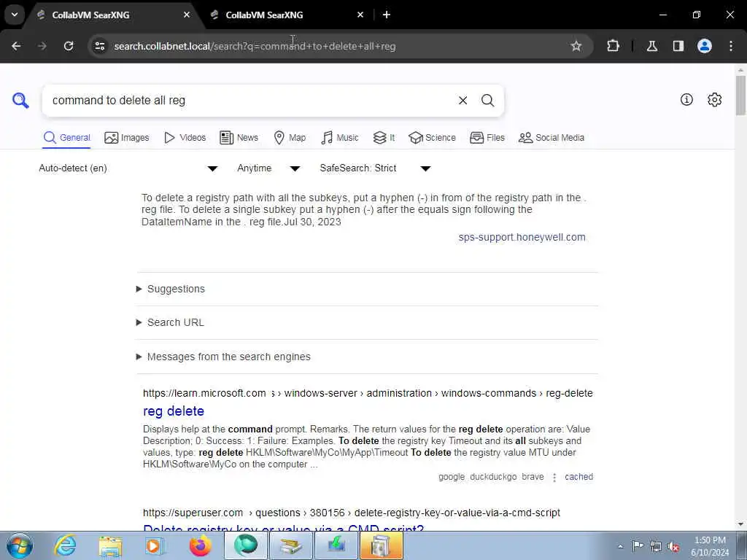
Task: Bookmark this page with the star
Action: 576,46
